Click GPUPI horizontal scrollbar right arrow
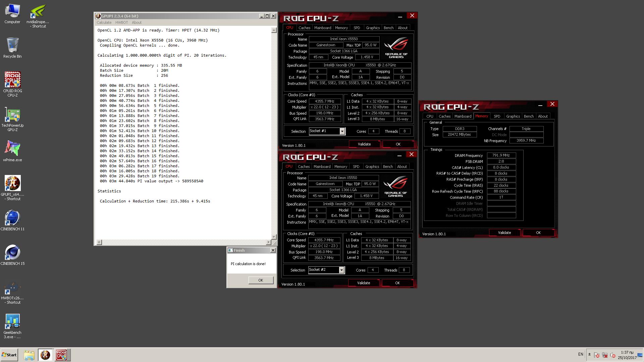Viewport: 644px width, 362px height. pos(268,242)
